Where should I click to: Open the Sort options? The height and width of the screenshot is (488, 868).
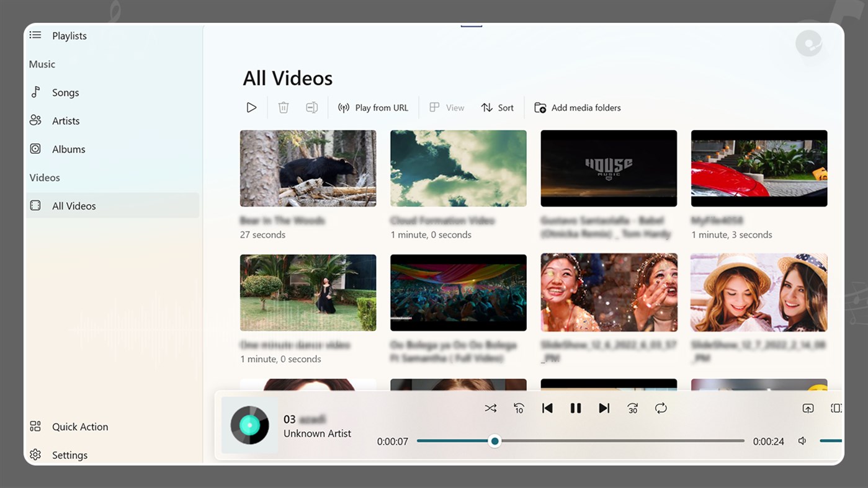tap(497, 107)
